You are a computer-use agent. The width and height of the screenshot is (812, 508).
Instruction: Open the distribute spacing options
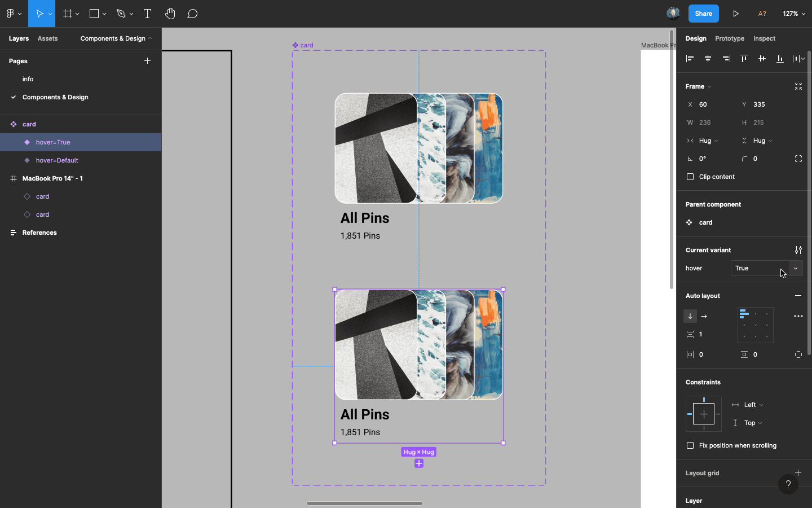tap(798, 58)
